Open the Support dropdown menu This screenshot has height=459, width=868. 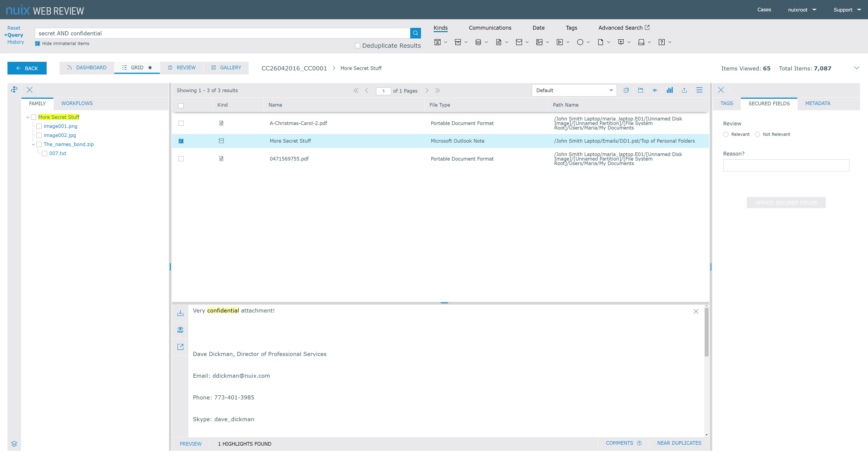pos(847,10)
